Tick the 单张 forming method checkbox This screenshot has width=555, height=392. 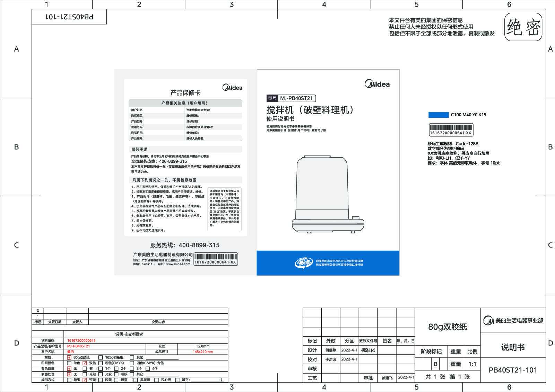tap(69, 380)
